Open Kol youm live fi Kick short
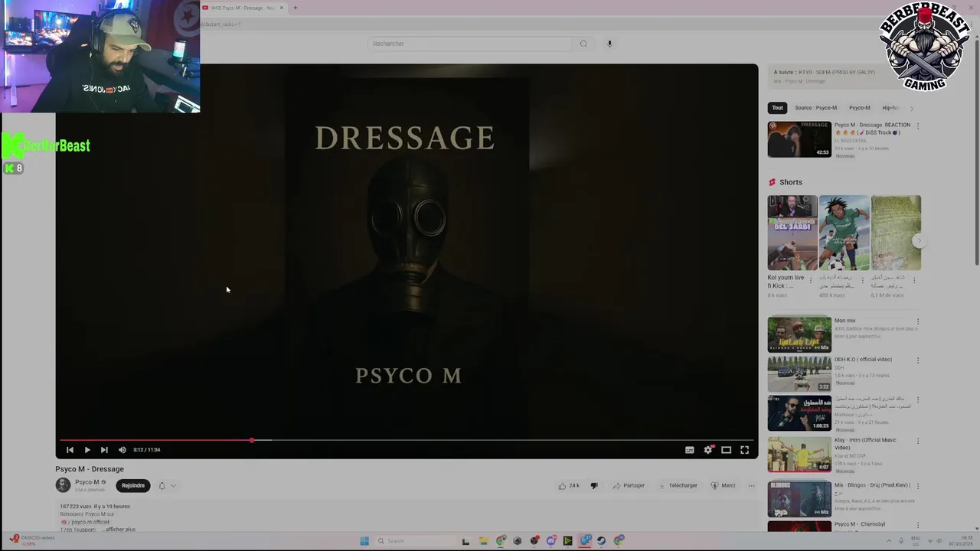The width and height of the screenshot is (980, 551). coord(792,233)
